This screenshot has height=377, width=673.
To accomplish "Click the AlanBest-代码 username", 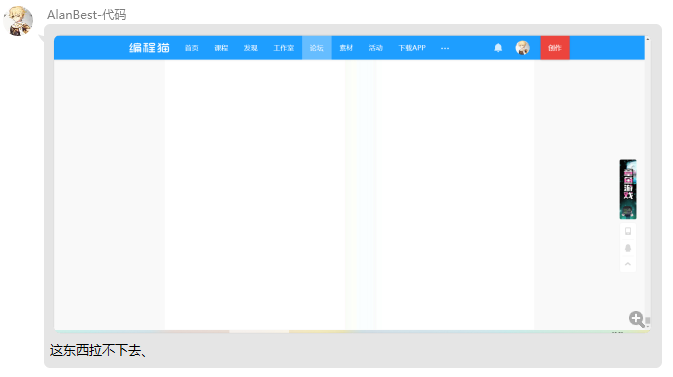I will pyautogui.click(x=87, y=15).
